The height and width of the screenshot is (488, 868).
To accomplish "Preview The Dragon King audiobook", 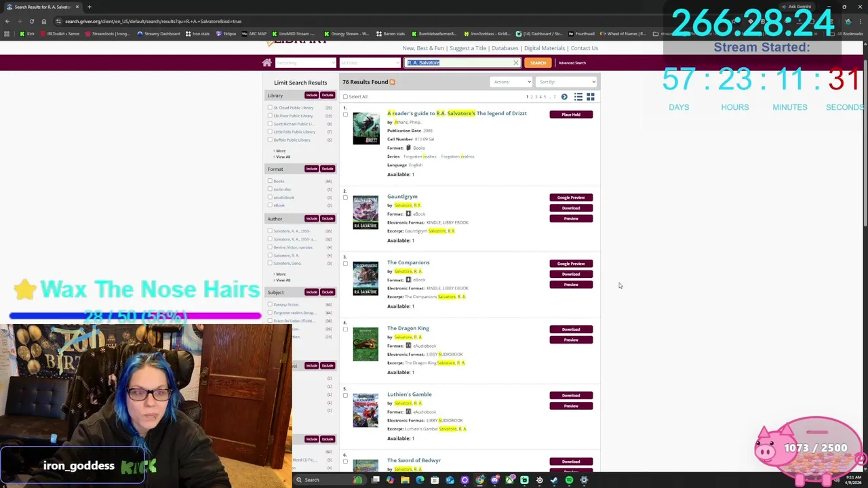I will click(x=571, y=340).
